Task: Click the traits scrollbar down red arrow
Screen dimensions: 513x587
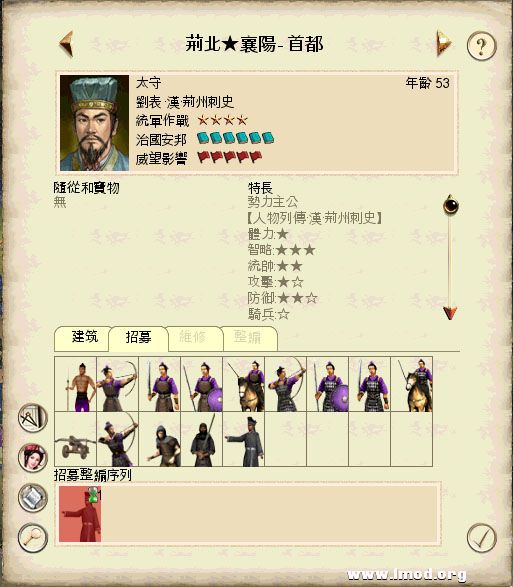Action: coord(450,313)
